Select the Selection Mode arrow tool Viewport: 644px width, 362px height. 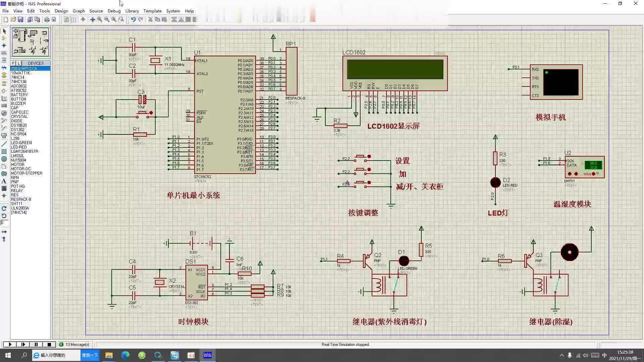[4, 31]
